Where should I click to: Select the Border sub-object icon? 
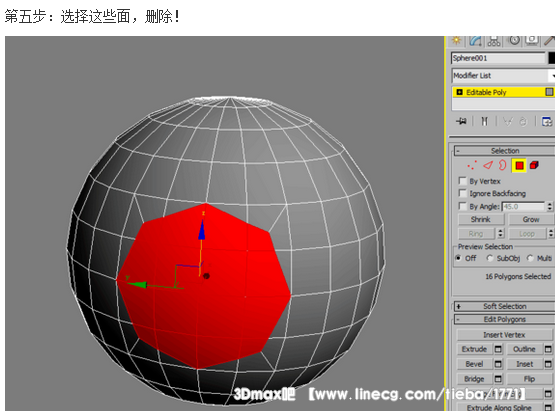[x=502, y=165]
